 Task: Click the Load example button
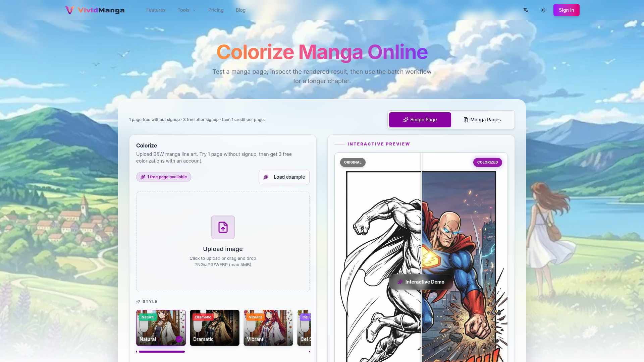pos(284,177)
